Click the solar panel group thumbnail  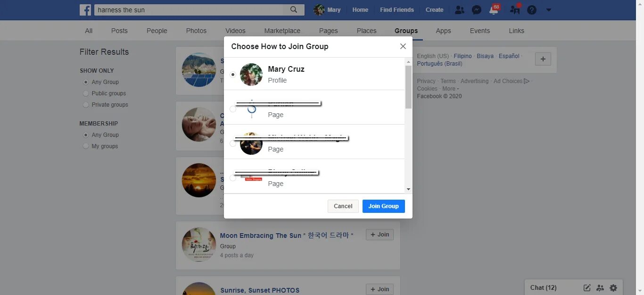click(x=199, y=70)
